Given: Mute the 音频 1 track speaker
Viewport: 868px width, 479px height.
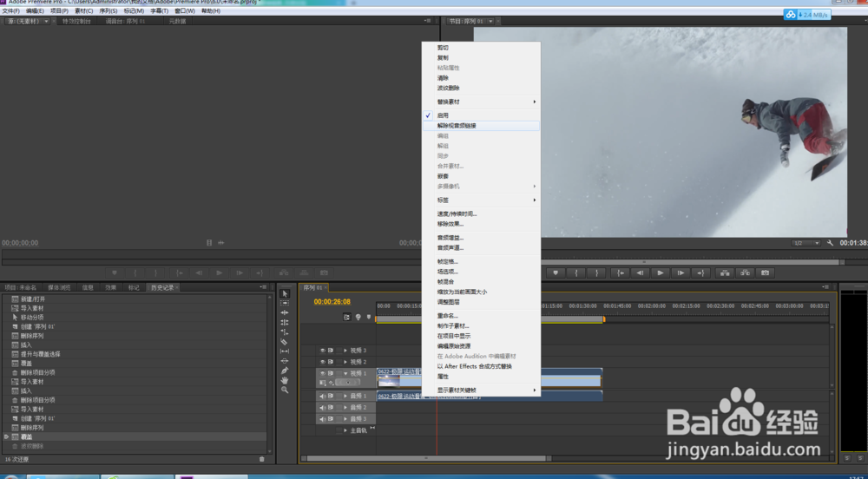Looking at the screenshot, I should click(x=323, y=396).
